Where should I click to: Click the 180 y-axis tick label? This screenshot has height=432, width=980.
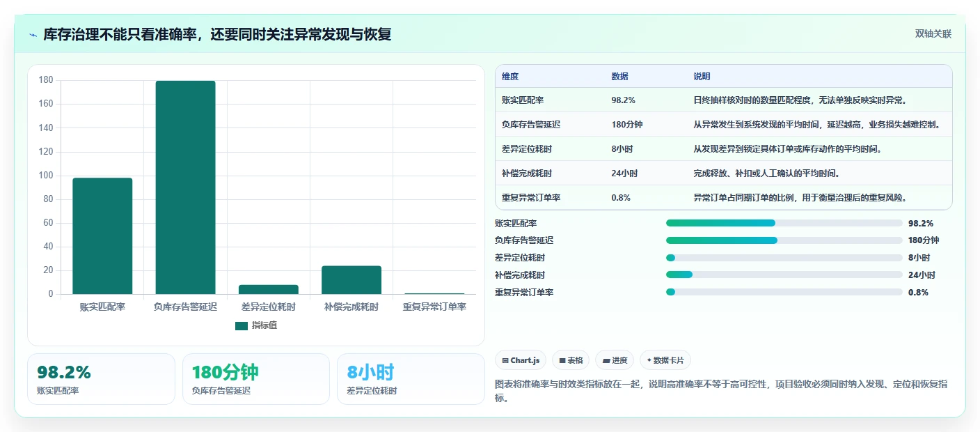click(46, 80)
